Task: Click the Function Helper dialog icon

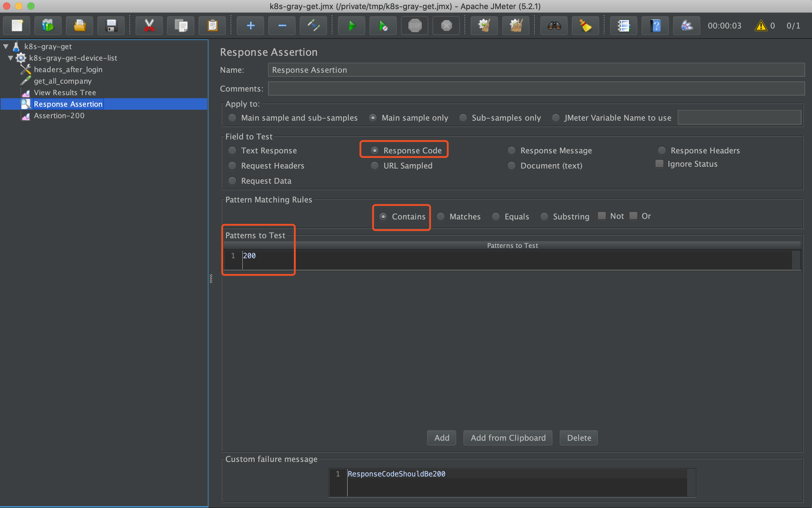Action: [624, 25]
